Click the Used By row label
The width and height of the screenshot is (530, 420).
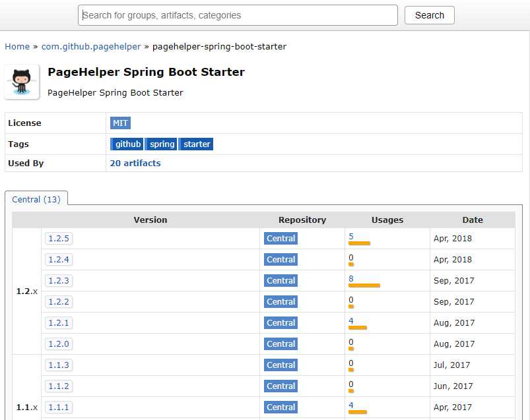26,164
